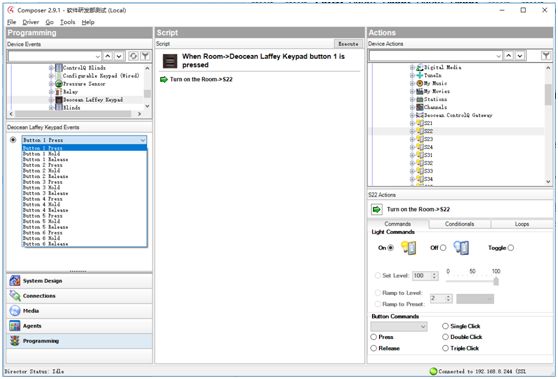Click the System Design icon in navigation
Viewport: 558px width, 379px height.
click(15, 281)
